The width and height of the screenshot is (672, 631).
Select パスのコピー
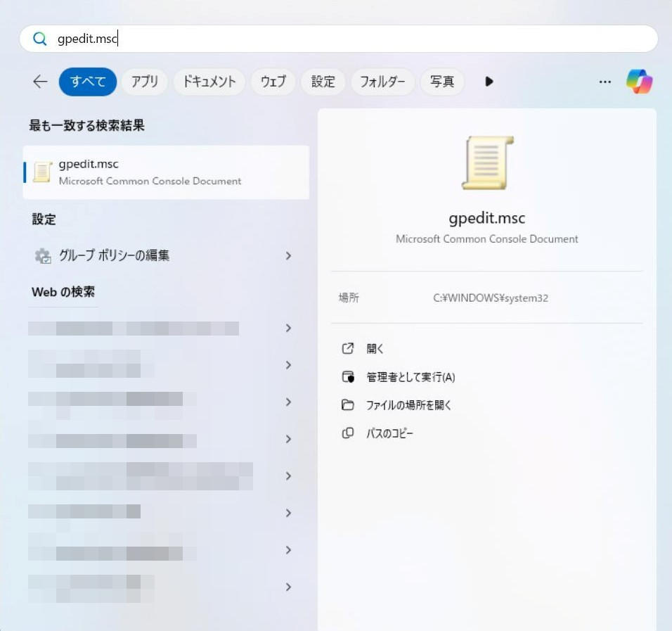point(389,433)
